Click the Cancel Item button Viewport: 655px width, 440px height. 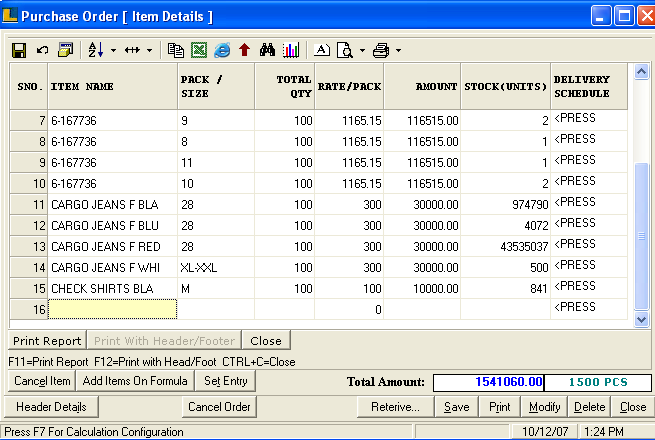click(42, 381)
